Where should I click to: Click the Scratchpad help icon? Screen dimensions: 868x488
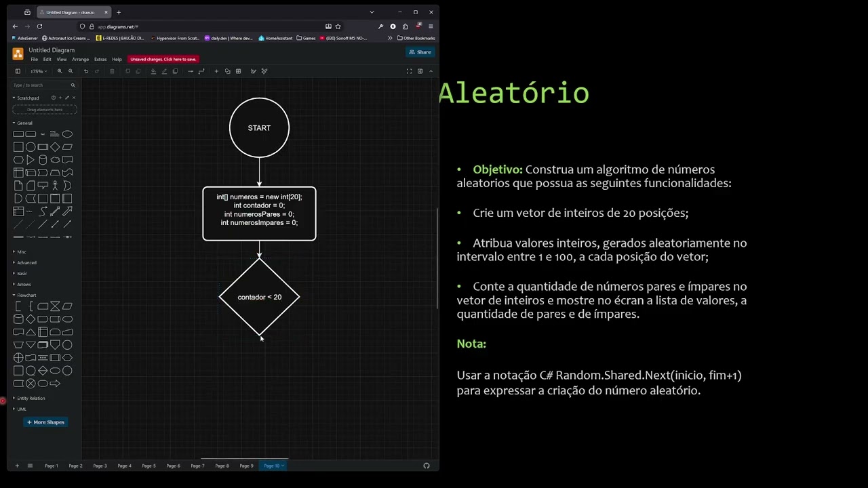pos(54,98)
